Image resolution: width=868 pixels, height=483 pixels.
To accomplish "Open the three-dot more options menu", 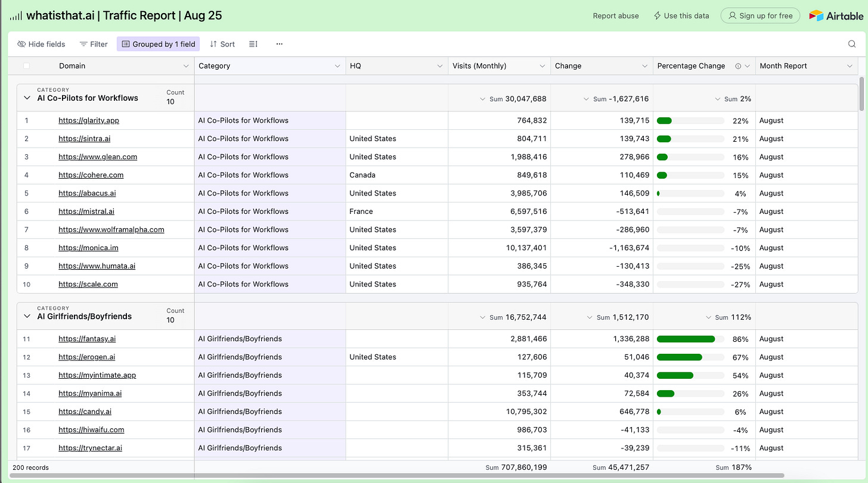I will point(279,44).
